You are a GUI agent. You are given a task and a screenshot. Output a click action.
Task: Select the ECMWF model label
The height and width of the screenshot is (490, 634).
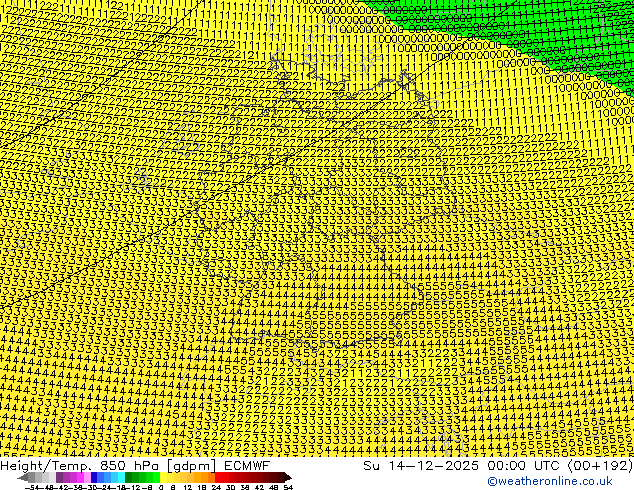click(247, 466)
